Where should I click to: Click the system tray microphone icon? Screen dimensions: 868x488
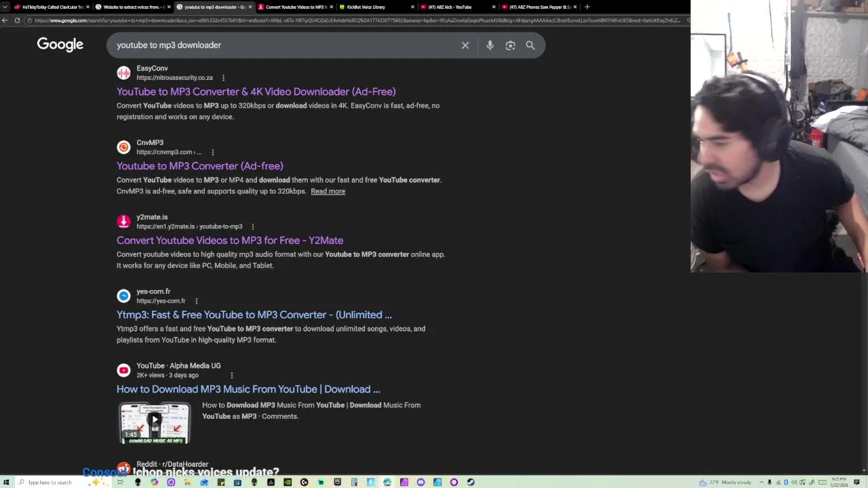tap(770, 482)
